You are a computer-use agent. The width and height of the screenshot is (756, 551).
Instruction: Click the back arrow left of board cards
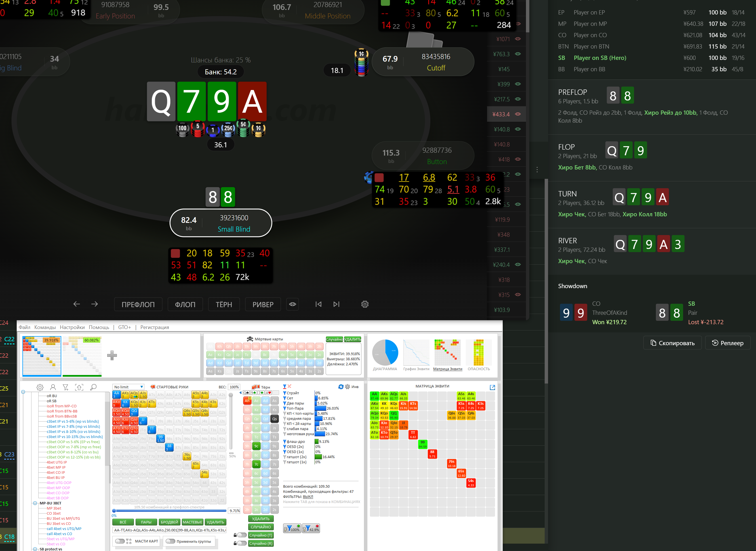click(x=241, y=393)
